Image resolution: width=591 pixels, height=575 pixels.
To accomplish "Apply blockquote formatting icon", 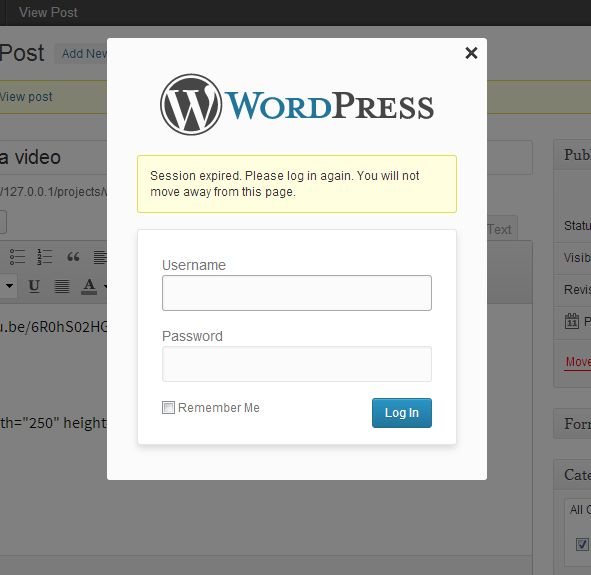I will (73, 257).
